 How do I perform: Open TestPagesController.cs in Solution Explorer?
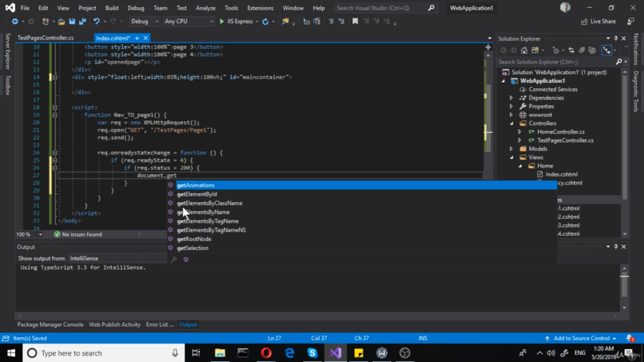coord(565,140)
